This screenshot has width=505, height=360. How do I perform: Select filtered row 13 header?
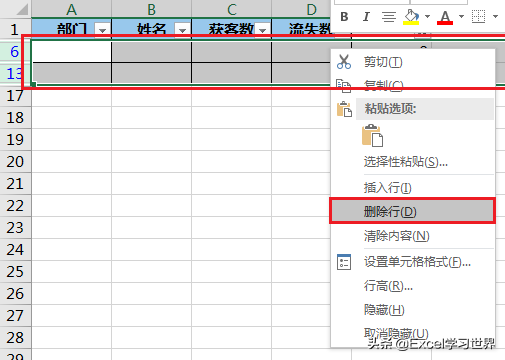coord(15,73)
